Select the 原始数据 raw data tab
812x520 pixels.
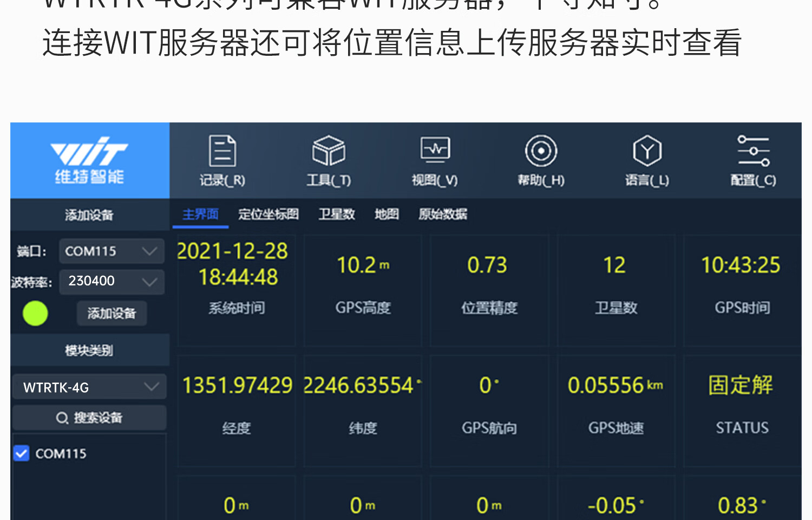pos(442,214)
